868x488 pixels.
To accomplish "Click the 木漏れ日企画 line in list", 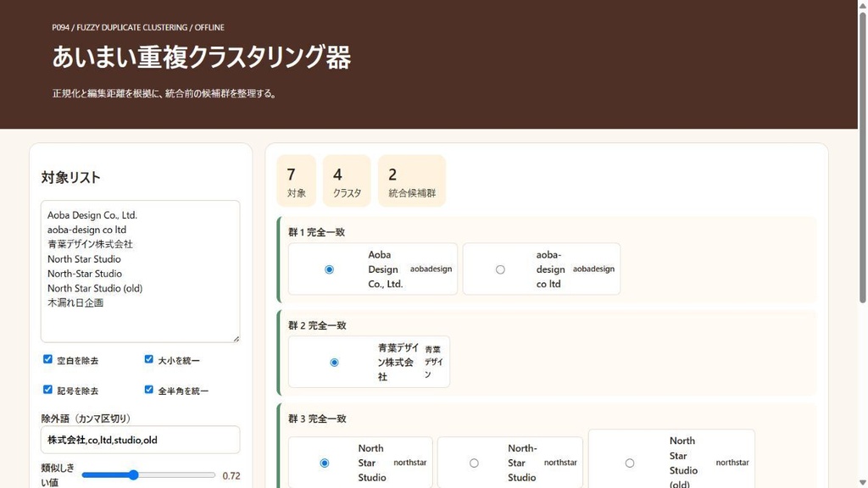I will tap(75, 302).
